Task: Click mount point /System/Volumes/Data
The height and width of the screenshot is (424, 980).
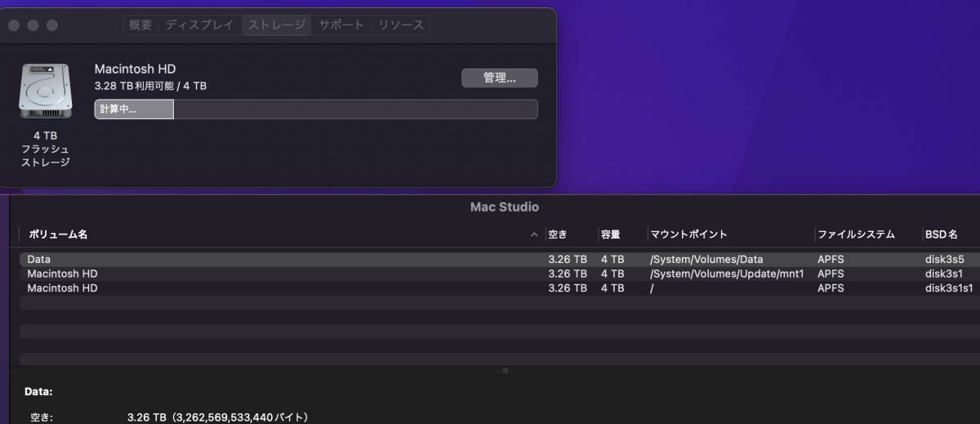Action: (x=706, y=259)
